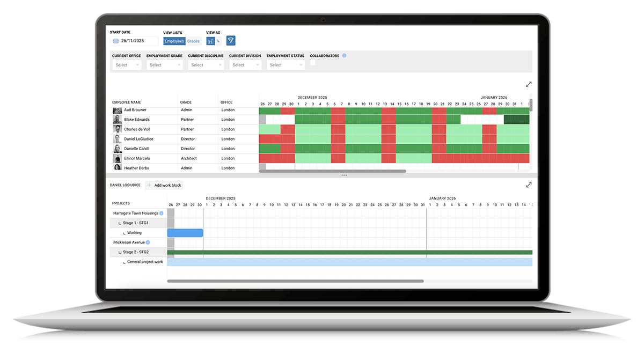This screenshot has width=644, height=346.
Task: Select the Stage 1 - STG1 row
Action: 137,223
